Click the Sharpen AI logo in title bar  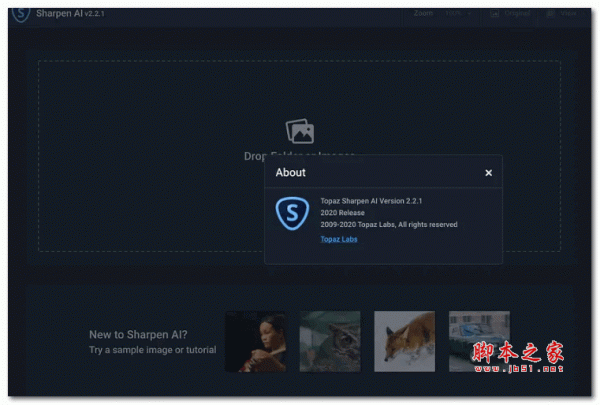tap(21, 15)
